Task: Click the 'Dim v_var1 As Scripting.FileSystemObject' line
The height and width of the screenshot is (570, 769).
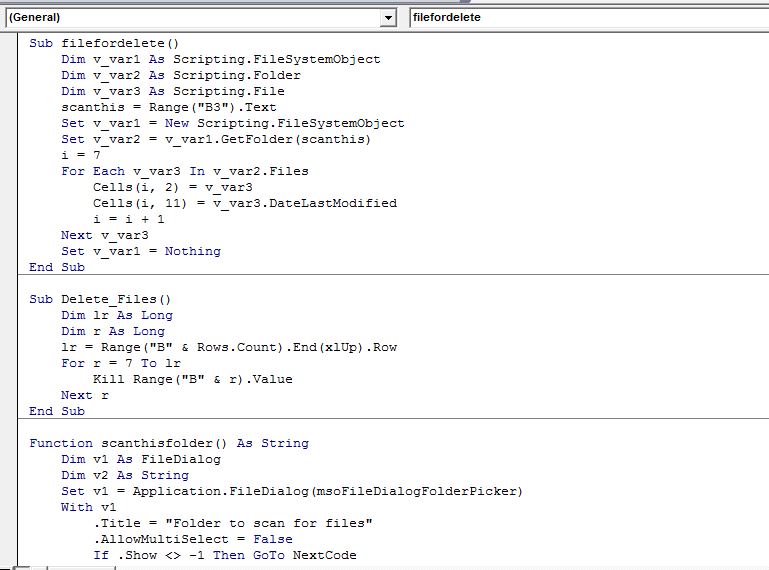Action: click(x=221, y=59)
